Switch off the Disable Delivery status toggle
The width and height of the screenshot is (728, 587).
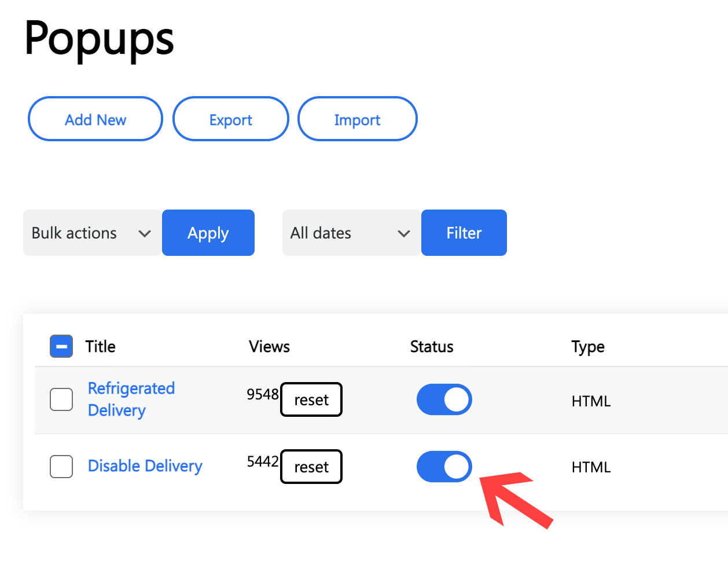tap(444, 467)
